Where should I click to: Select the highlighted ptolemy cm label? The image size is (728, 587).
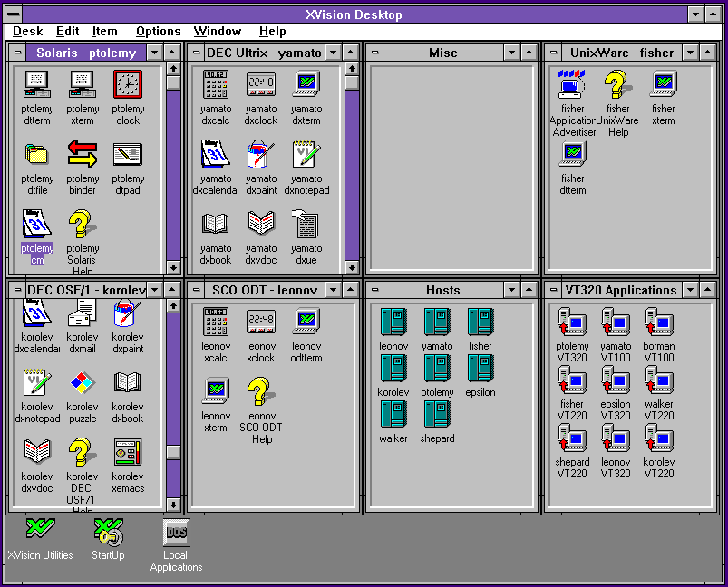(x=37, y=255)
